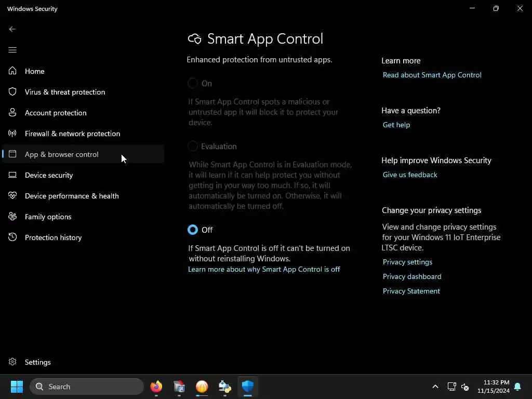Open Account protection page
532x399 pixels.
click(83, 113)
